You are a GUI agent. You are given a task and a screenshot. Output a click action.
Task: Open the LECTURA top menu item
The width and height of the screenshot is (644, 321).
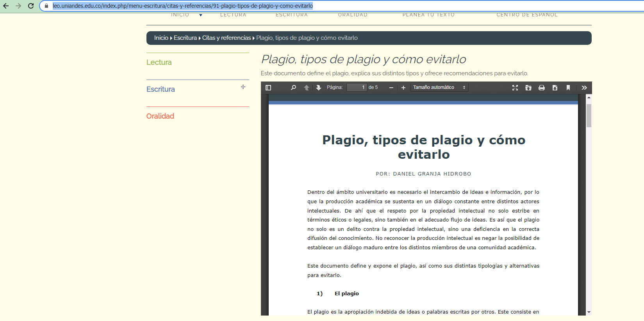(x=233, y=15)
